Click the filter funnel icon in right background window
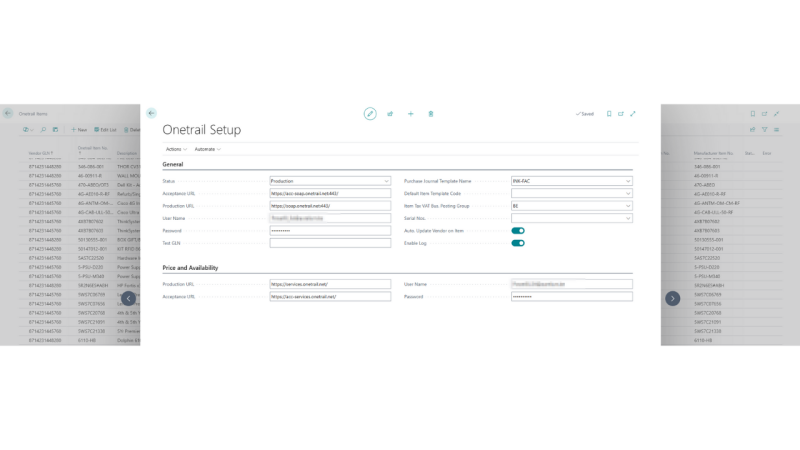 coord(764,130)
